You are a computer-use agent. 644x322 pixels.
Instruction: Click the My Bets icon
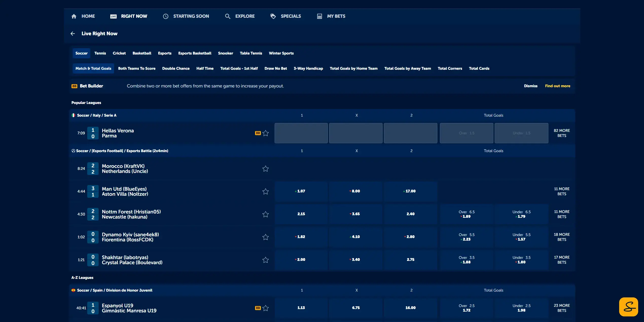tap(319, 16)
